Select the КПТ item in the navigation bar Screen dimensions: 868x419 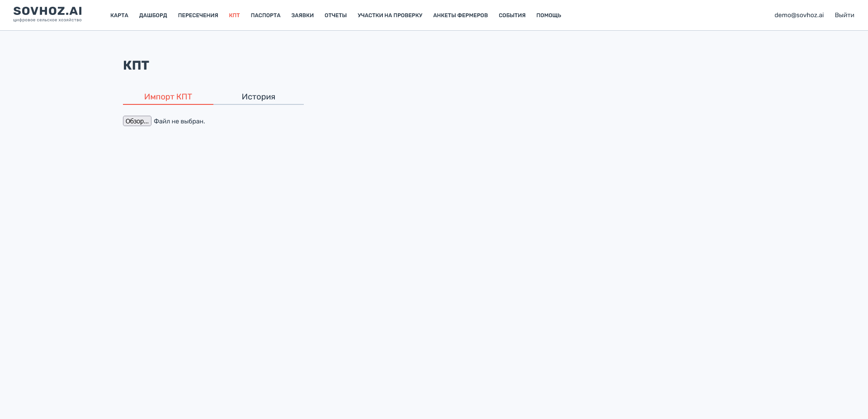click(x=234, y=15)
